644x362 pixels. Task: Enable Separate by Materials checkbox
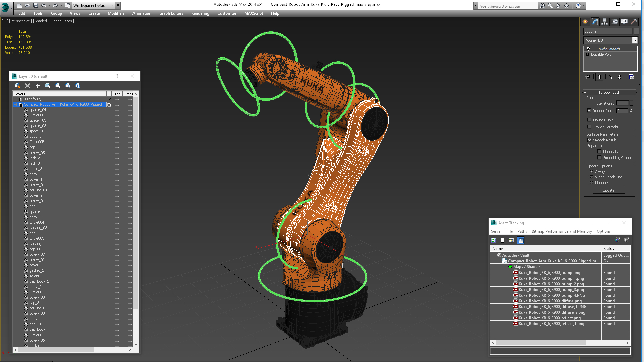(x=599, y=152)
